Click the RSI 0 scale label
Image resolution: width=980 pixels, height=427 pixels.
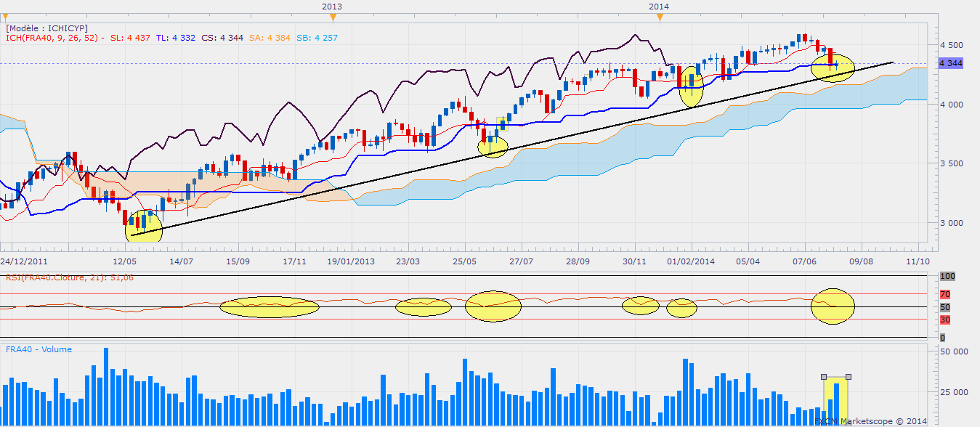pyautogui.click(x=942, y=338)
